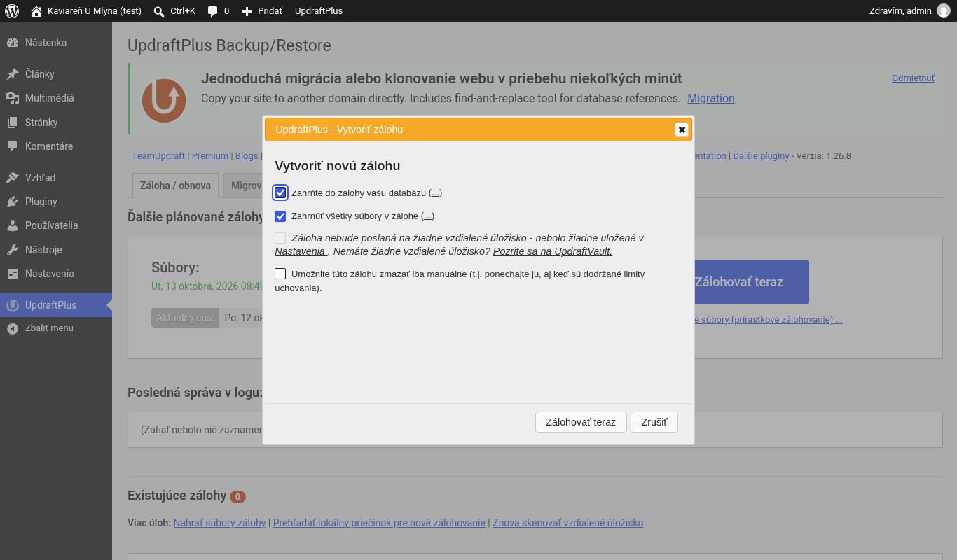Uncheck include all files in backup checkbox
This screenshot has height=560, width=957.
pyautogui.click(x=280, y=216)
